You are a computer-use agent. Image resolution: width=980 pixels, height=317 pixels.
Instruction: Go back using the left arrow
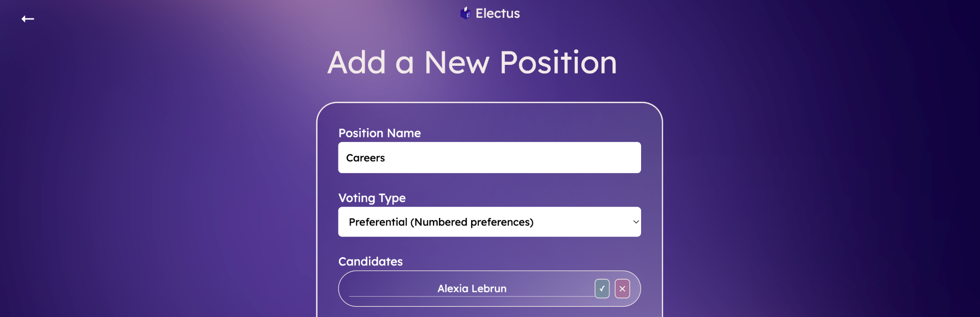(28, 19)
